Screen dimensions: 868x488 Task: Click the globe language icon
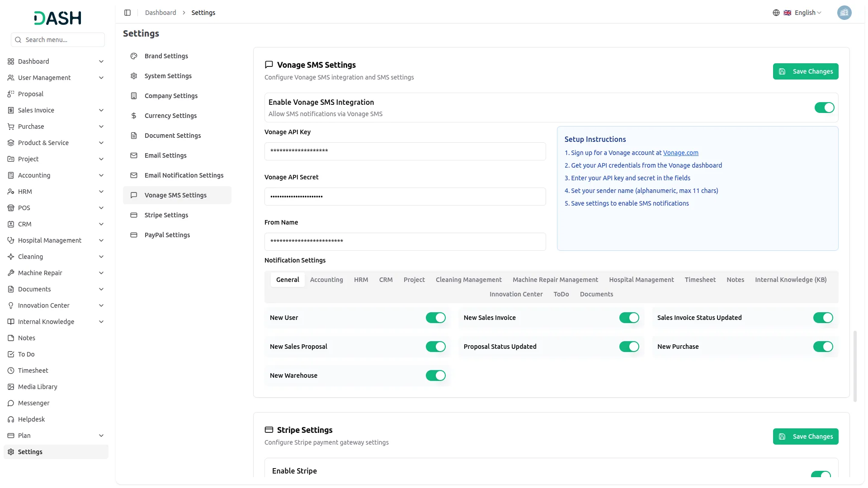coord(776,13)
